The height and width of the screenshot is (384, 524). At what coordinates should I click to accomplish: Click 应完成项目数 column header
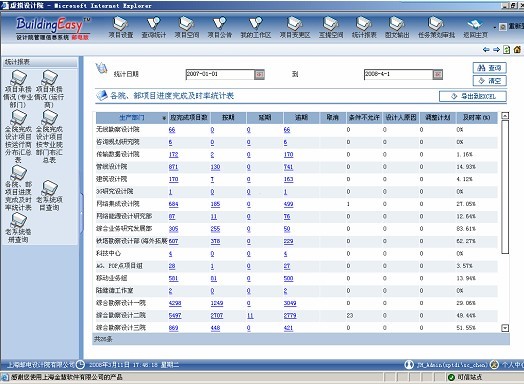click(188, 118)
